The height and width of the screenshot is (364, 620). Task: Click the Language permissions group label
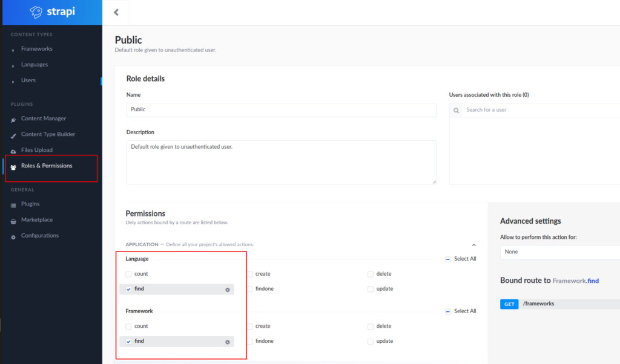137,259
